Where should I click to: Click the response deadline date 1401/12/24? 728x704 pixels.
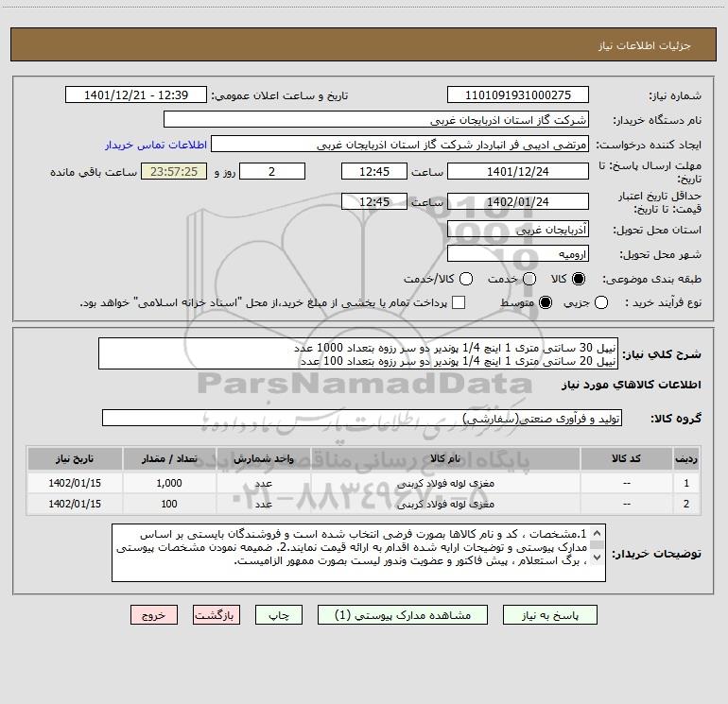(518, 171)
